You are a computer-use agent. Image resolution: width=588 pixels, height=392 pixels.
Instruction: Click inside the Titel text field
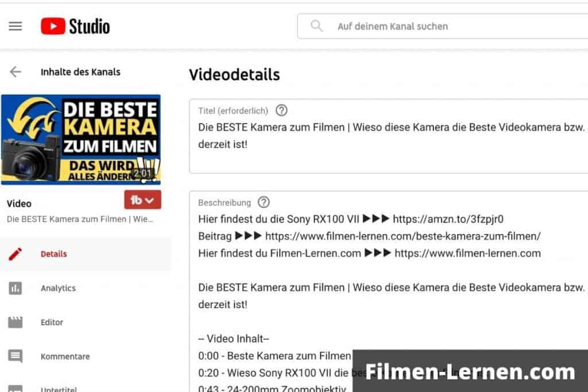tap(389, 136)
